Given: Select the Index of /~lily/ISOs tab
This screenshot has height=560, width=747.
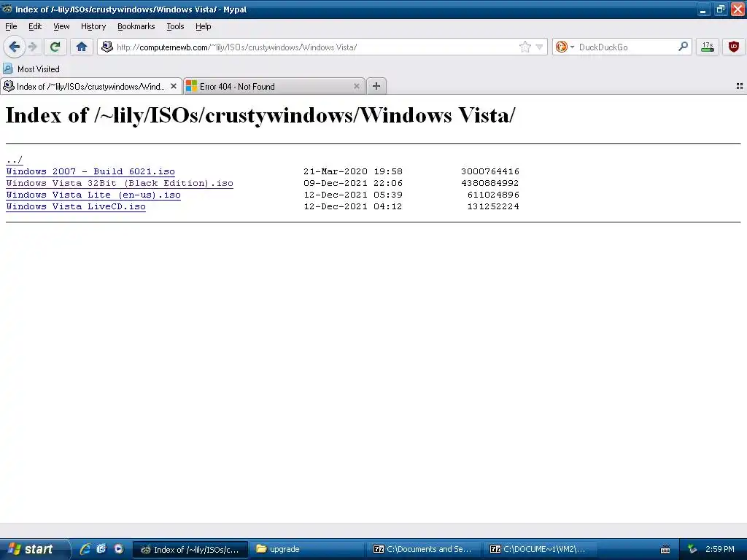Looking at the screenshot, I should point(91,86).
